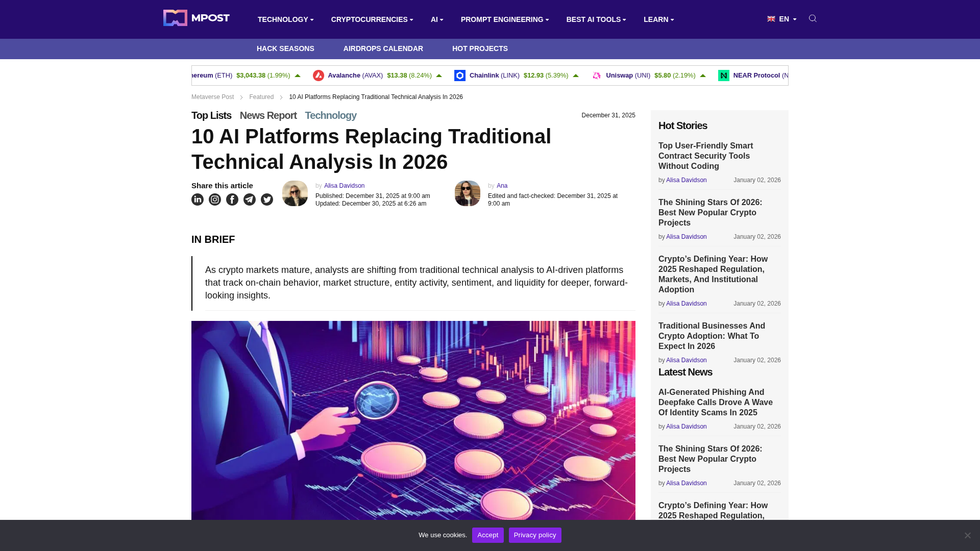Open the Privacy policy button
Image resolution: width=980 pixels, height=551 pixels.
[x=535, y=535]
